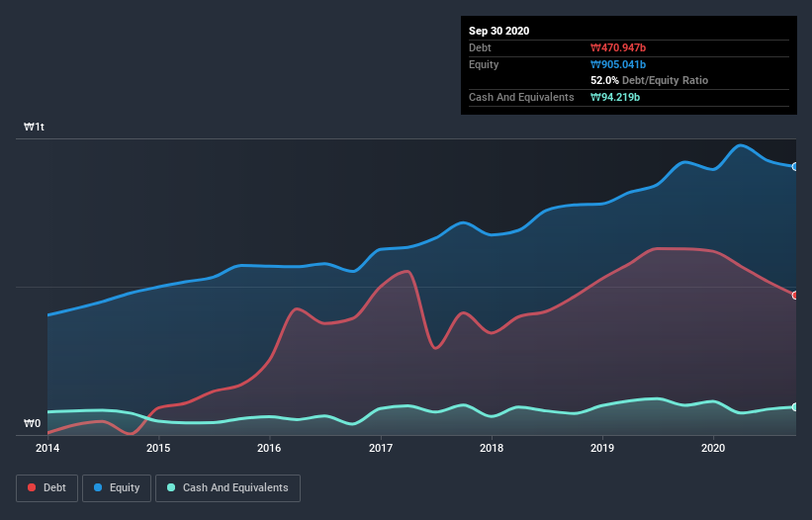This screenshot has height=520, width=812.
Task: Click the 52.0% Debt/Equity Ratio text
Action: click(649, 80)
